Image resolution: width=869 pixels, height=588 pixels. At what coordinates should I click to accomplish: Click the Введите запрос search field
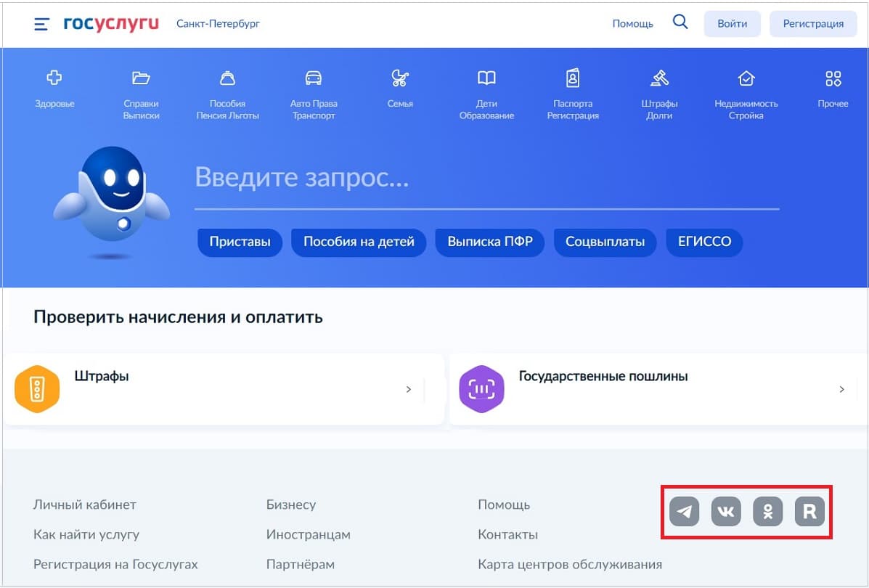(x=486, y=179)
